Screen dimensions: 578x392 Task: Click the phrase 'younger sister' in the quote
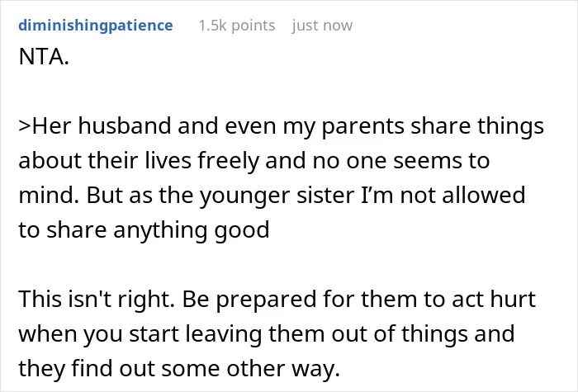point(277,196)
